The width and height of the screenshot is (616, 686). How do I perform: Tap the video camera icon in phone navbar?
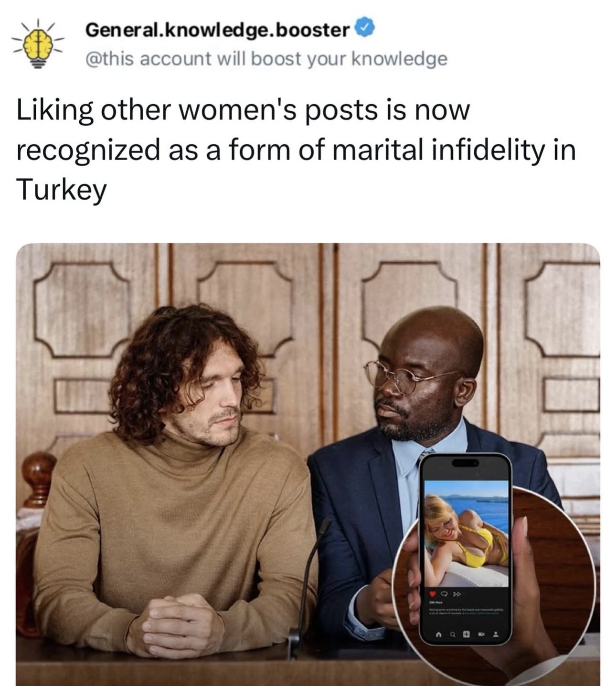coord(481,634)
